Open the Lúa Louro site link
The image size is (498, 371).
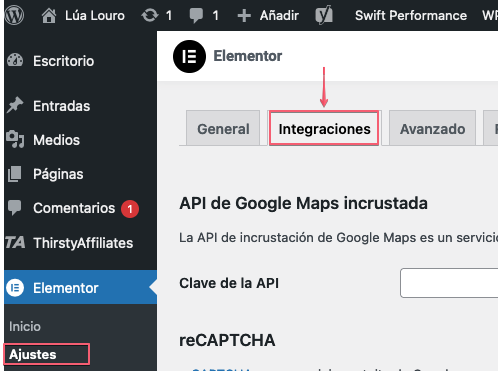pyautogui.click(x=95, y=16)
